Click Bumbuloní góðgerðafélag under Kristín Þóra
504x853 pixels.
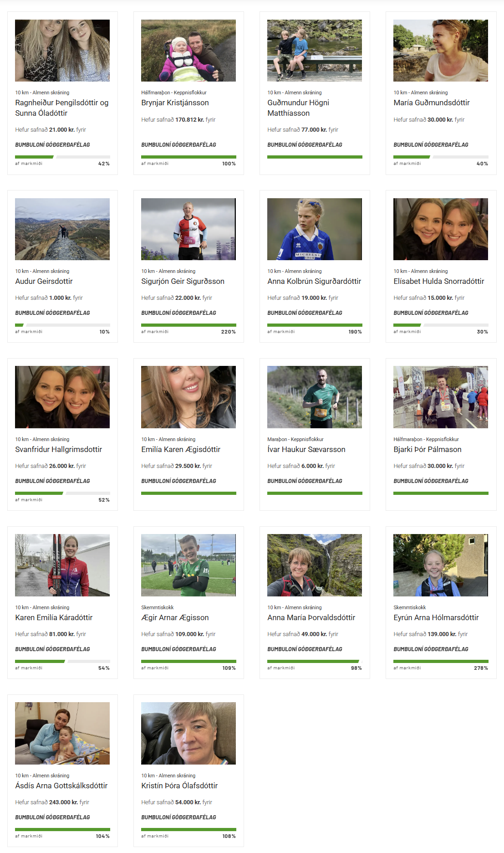coord(178,817)
